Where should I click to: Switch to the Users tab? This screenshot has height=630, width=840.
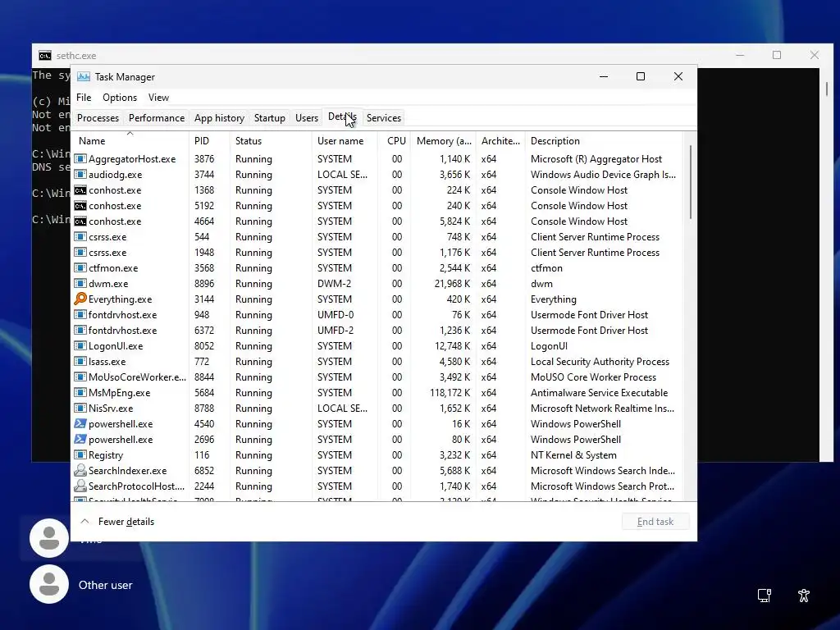(307, 118)
